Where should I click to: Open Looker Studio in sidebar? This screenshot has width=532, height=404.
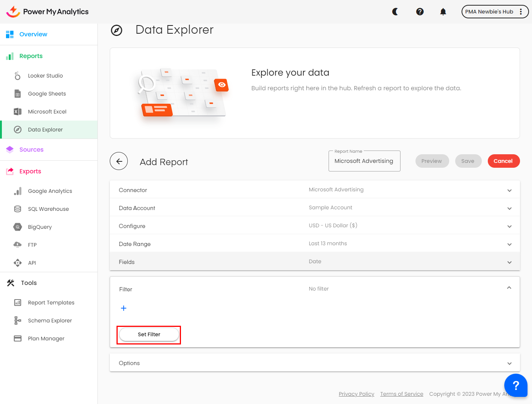coord(45,76)
